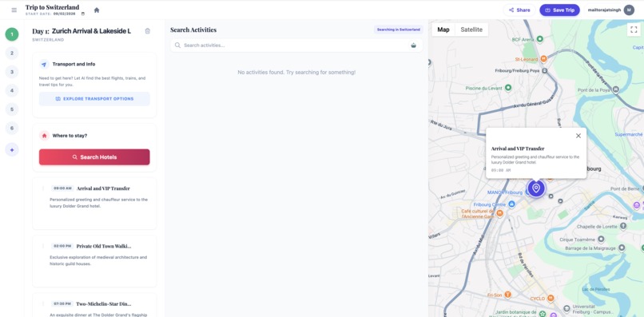Open the Two-Michelin-Star Dinner card
Image resolution: width=644 pixels, height=317 pixels.
click(x=94, y=305)
